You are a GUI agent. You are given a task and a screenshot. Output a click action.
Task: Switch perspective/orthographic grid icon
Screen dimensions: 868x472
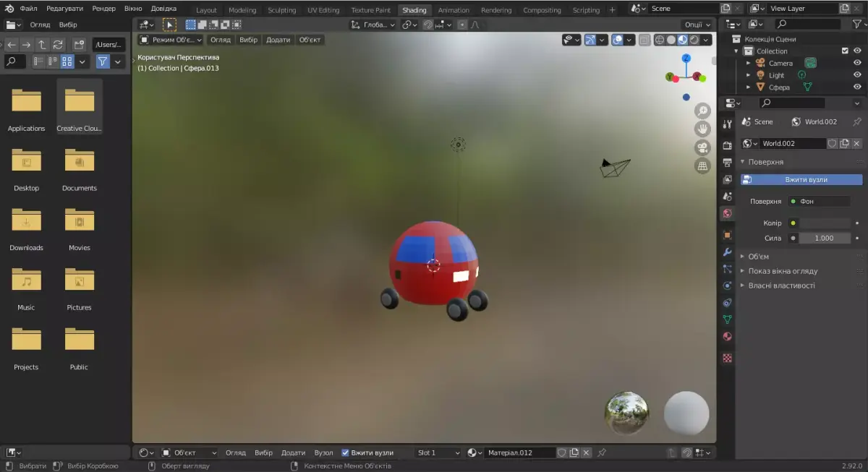click(x=702, y=166)
